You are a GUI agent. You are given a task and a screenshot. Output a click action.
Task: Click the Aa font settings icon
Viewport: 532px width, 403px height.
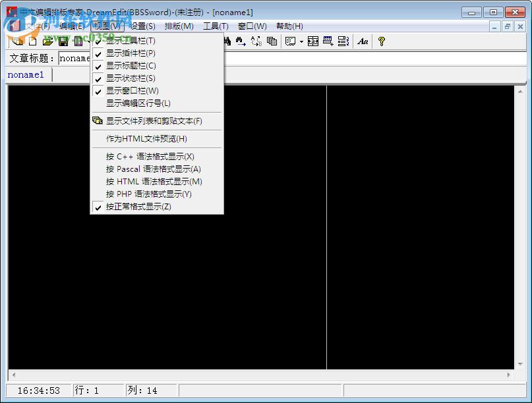click(x=363, y=41)
